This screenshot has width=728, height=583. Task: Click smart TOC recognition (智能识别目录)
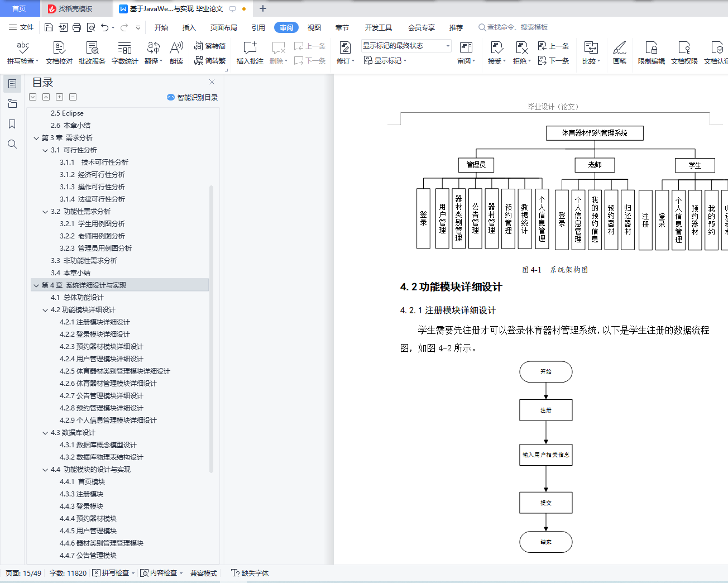pos(192,97)
